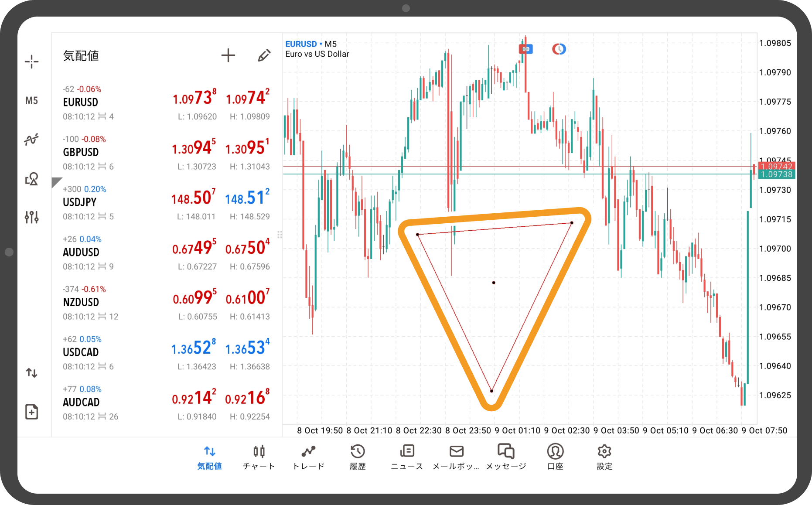Select the NZDUSD quote row
Screen dimensions: 812x505
coord(167,303)
